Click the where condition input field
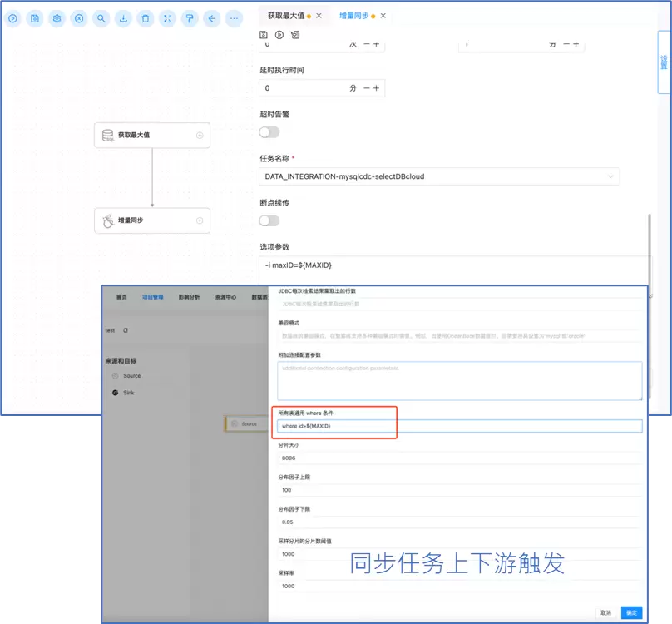Viewport: 672px width, 624px height. (459, 426)
